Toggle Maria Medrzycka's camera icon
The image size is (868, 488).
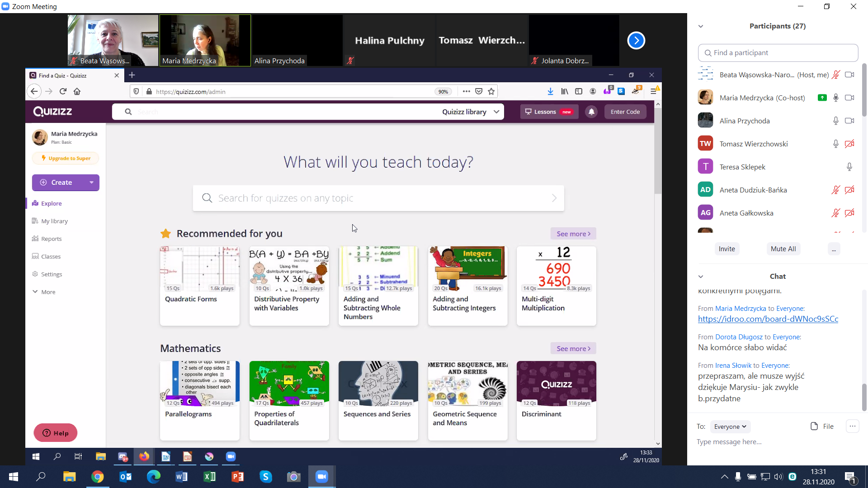849,98
